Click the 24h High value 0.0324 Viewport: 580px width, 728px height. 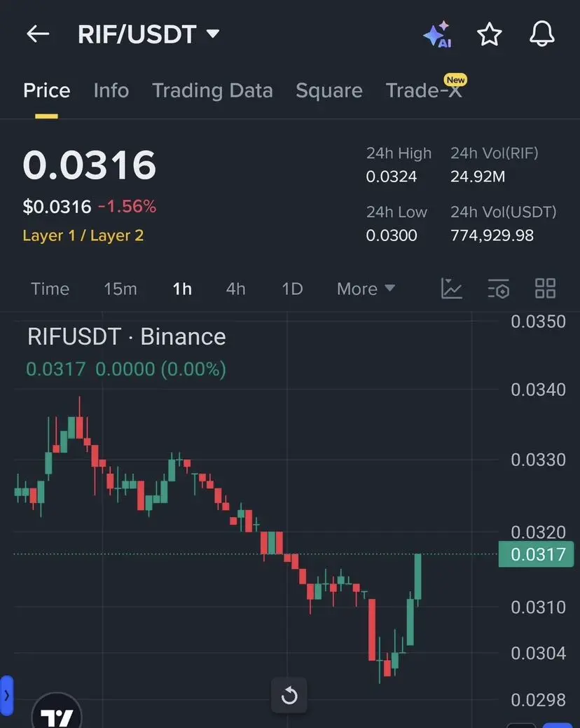coord(391,177)
